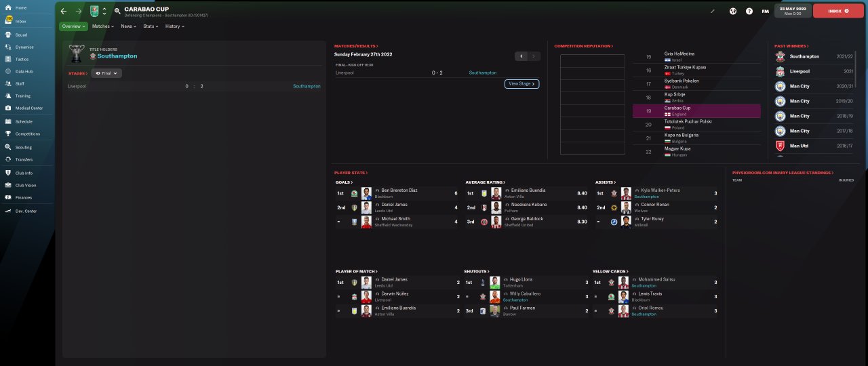Open the Staff sidebar icon

8,83
